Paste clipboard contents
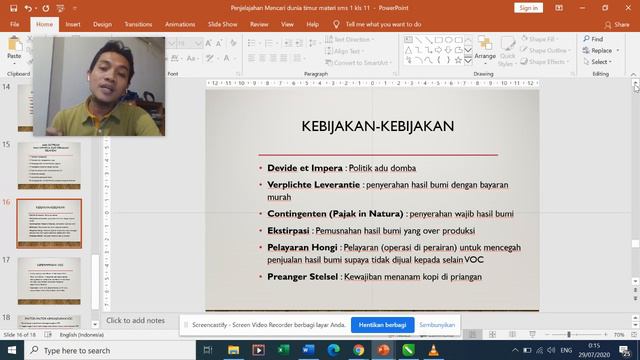Viewport: 640px width, 360px height. click(x=14, y=49)
